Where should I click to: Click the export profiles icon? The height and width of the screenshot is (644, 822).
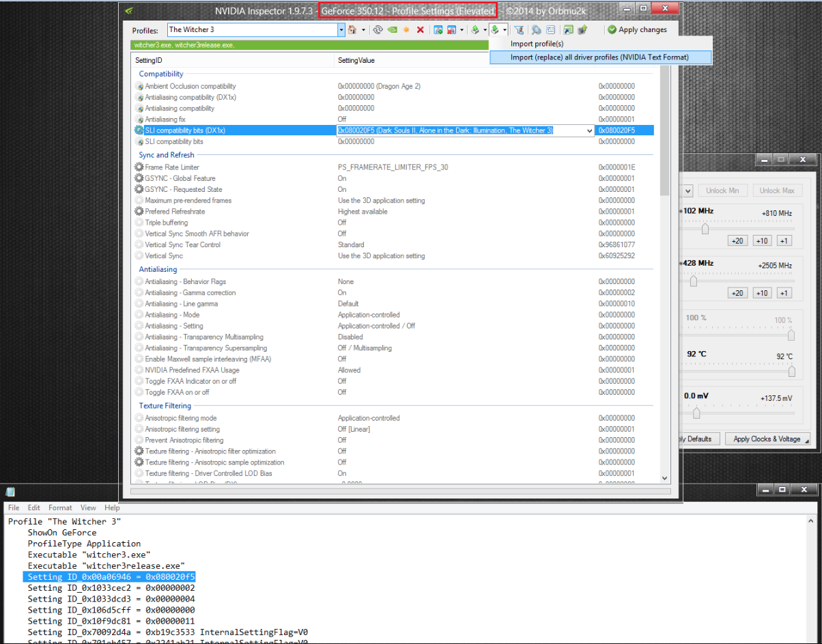point(475,30)
